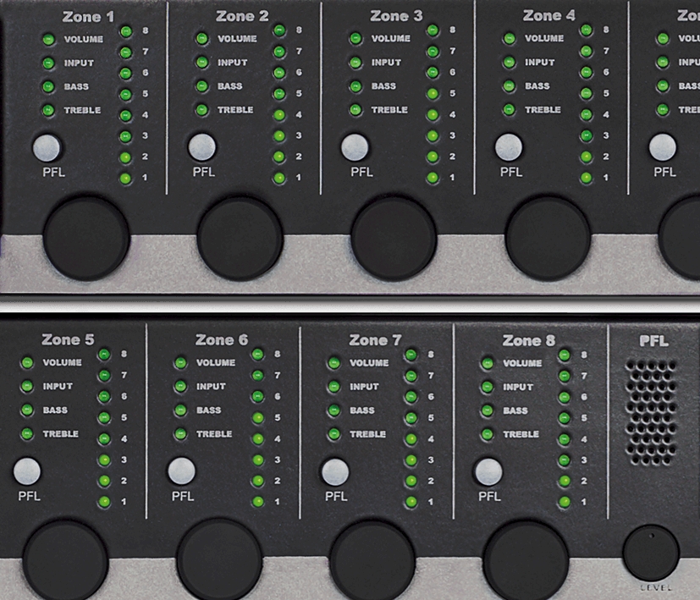Toggle PFL for Zone 2

tap(202, 147)
